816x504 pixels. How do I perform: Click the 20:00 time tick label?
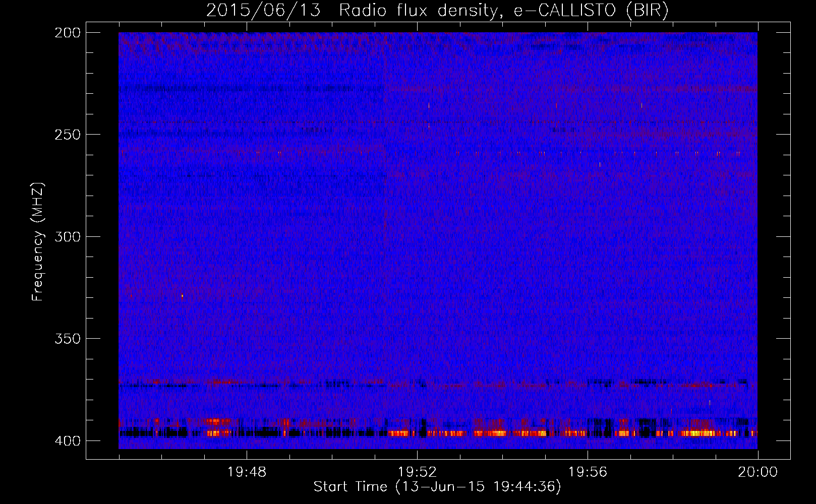[758, 472]
